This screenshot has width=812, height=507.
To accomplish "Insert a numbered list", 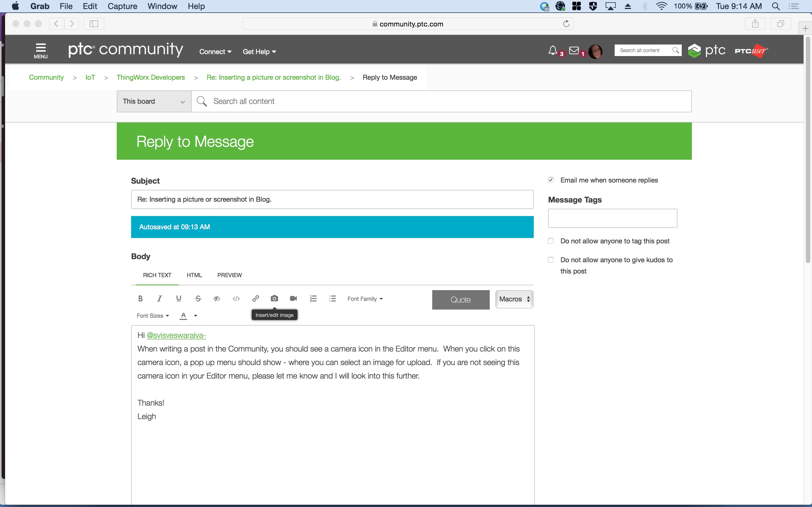I will [x=313, y=299].
